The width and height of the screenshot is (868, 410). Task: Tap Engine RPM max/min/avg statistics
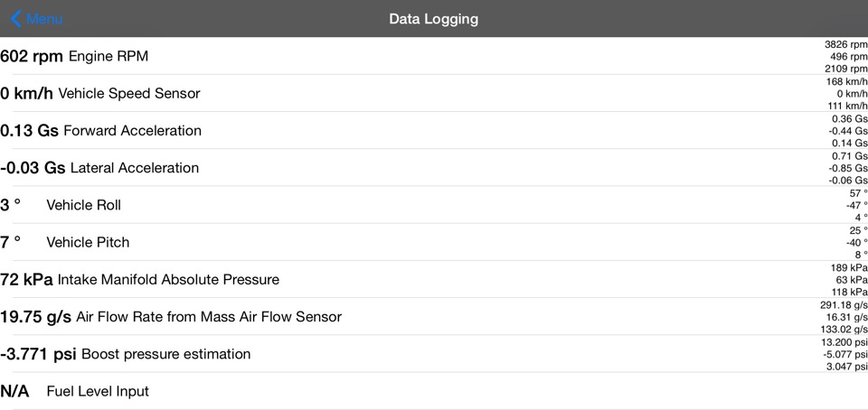(845, 56)
